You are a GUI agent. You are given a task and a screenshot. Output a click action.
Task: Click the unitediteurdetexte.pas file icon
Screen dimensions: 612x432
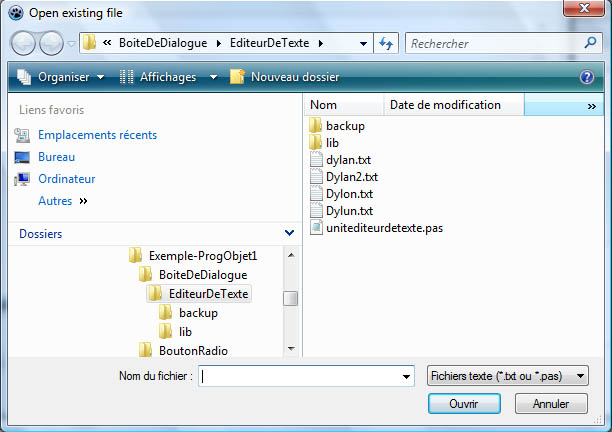point(316,228)
